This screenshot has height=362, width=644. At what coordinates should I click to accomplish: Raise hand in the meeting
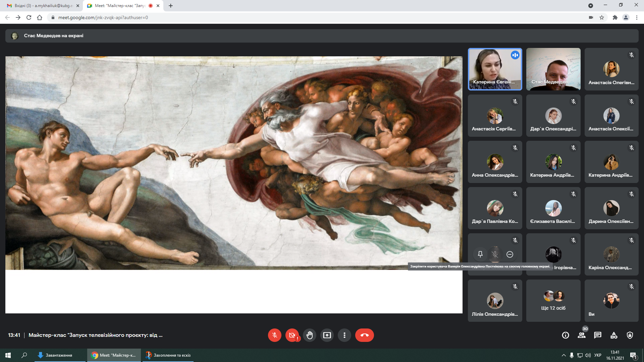point(309,335)
